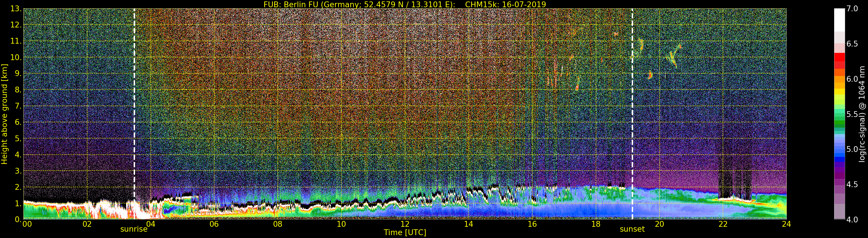Click the '9.' height tick label

18,73
